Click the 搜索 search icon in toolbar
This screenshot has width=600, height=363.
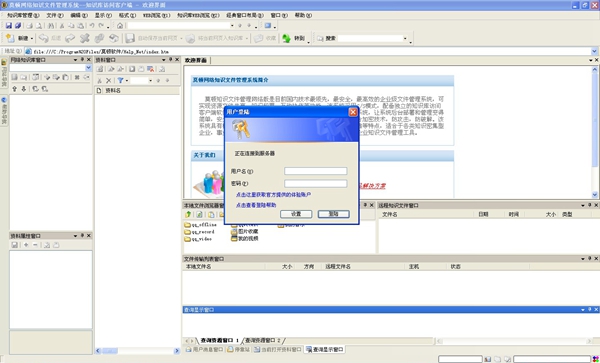[x=320, y=38]
